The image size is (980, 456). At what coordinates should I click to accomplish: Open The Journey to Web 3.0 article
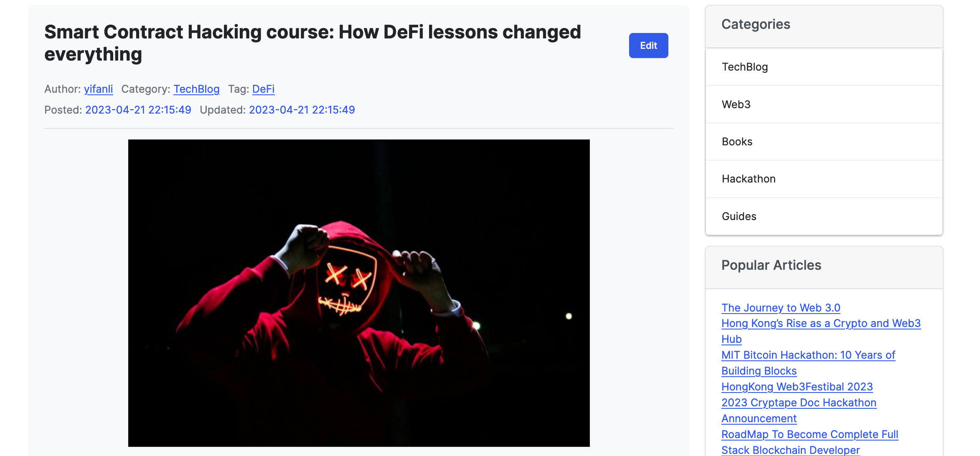click(x=781, y=308)
